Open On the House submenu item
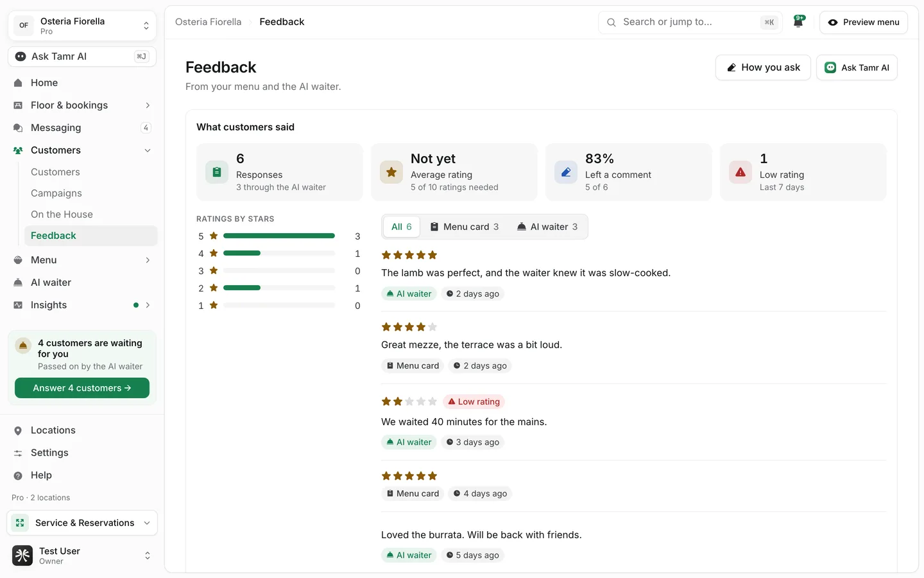 62,215
